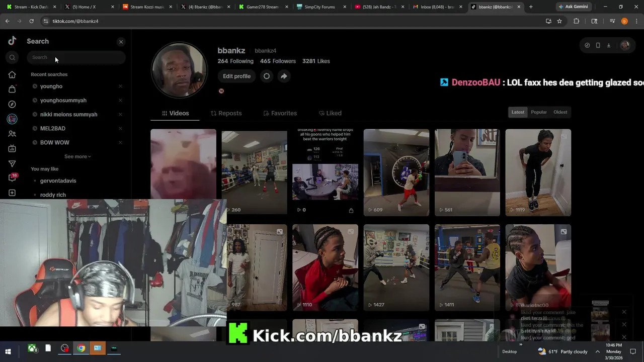Sort videos by Latest

(518, 112)
